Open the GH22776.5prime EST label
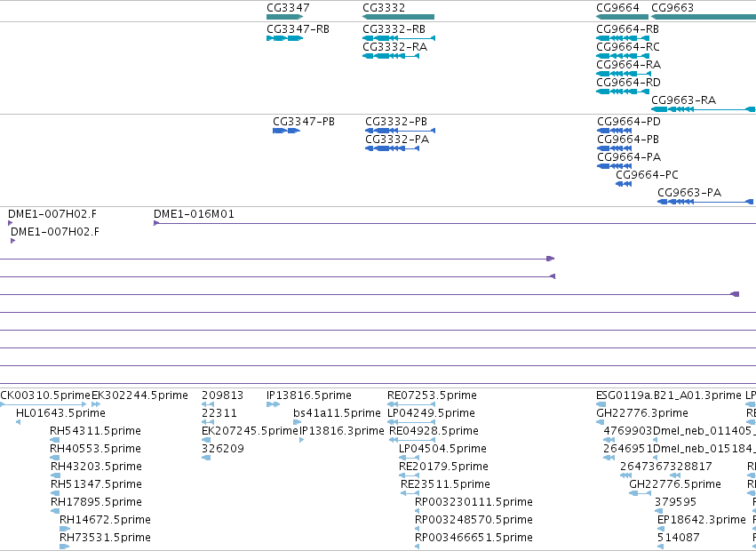Image resolution: width=756 pixels, height=551 pixels. (675, 484)
